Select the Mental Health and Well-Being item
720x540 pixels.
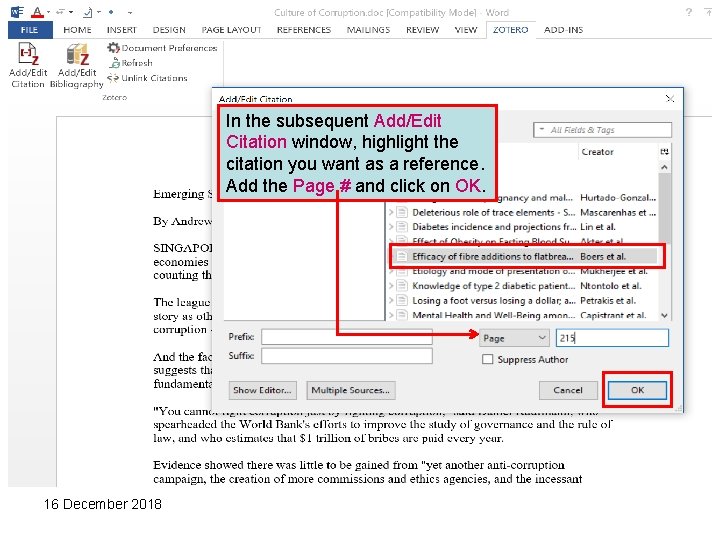pos(523,315)
